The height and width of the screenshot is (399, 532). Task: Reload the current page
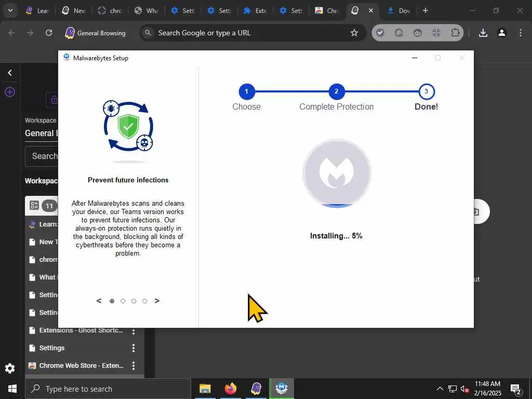click(x=49, y=33)
